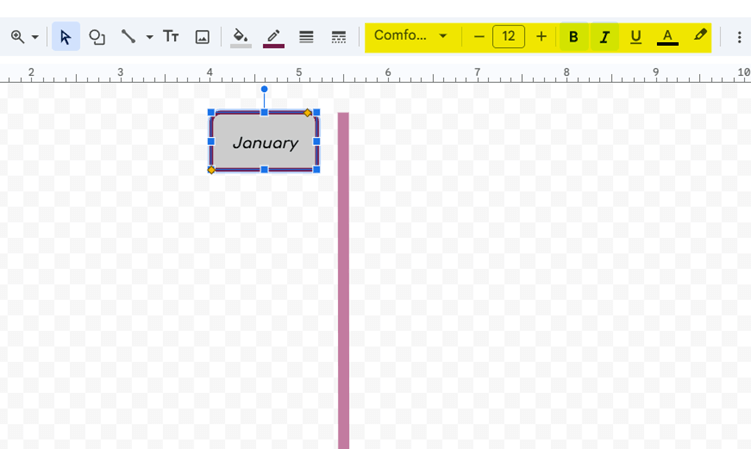Toggle Underline formatting
Image resolution: width=751 pixels, height=449 pixels.
click(x=635, y=37)
